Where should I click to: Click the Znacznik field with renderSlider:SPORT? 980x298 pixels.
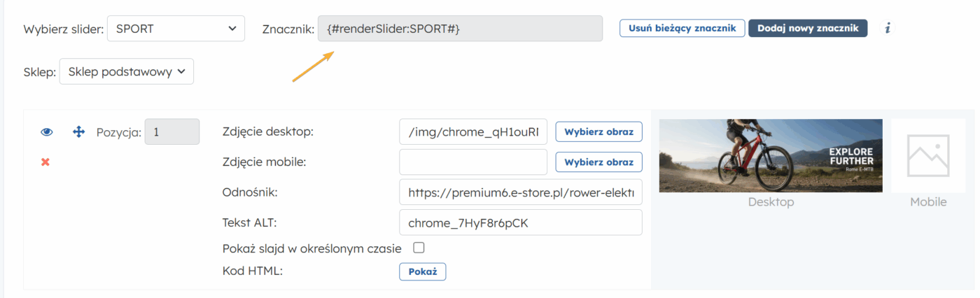460,29
